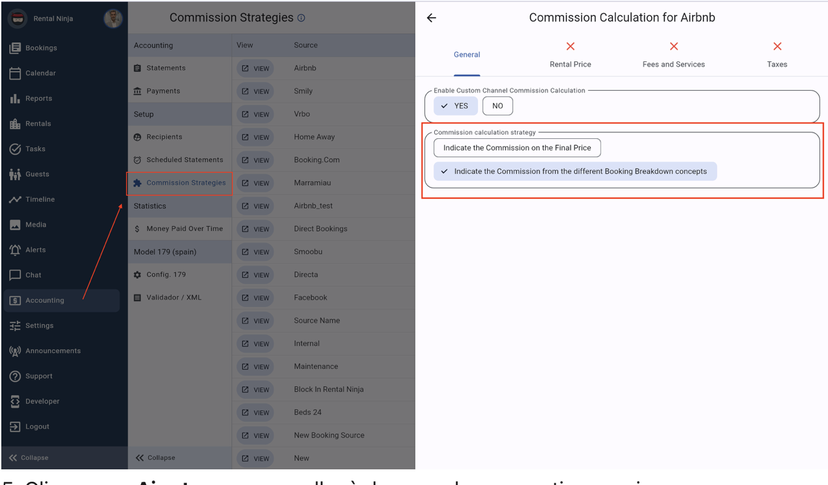Select Commission Strategies menu item
828x485 pixels.
tap(180, 183)
